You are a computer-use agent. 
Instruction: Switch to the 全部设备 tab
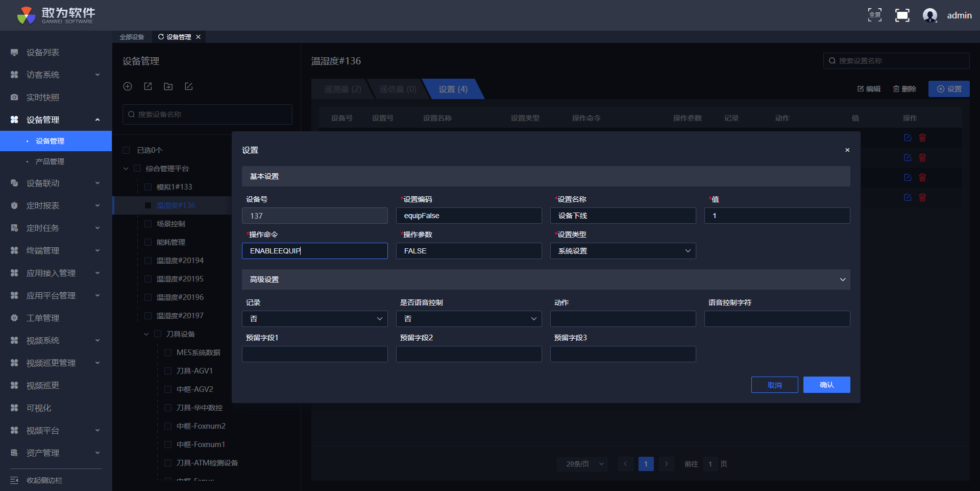pyautogui.click(x=132, y=37)
